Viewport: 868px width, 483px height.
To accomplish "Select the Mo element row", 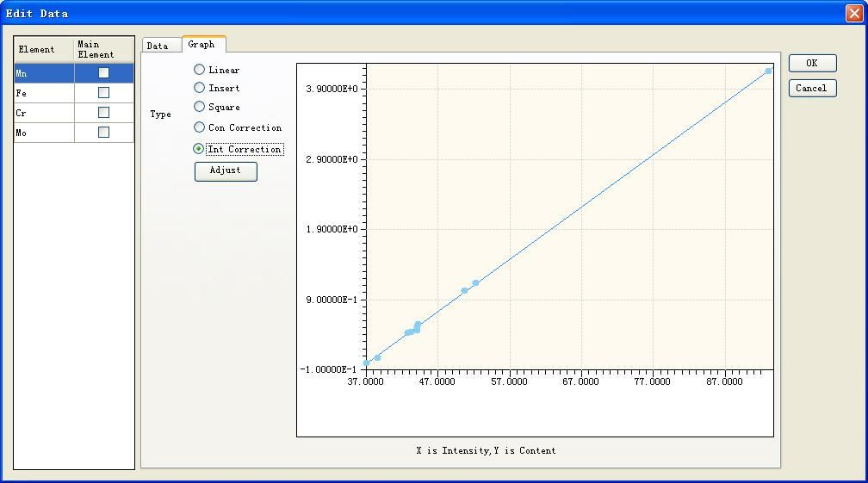I will 74,133.
